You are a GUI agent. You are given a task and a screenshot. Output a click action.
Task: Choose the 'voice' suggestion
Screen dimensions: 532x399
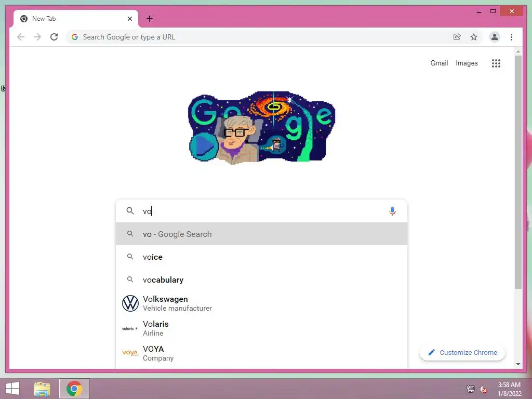pos(261,257)
